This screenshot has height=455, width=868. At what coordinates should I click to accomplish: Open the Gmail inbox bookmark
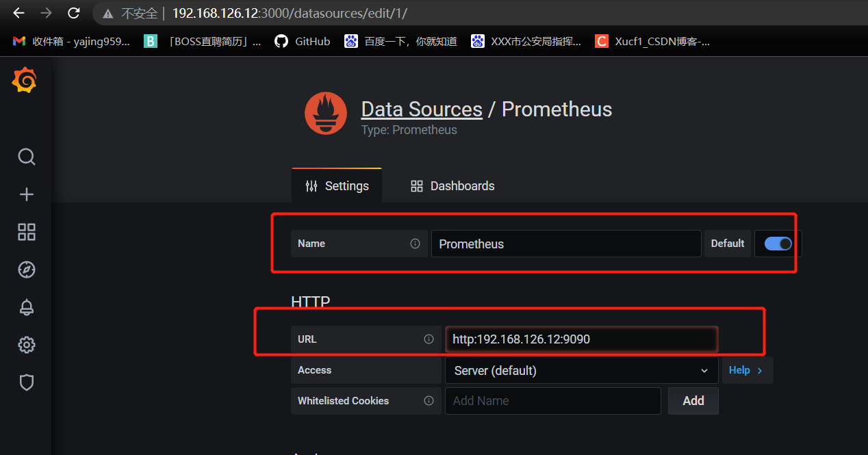tap(71, 42)
